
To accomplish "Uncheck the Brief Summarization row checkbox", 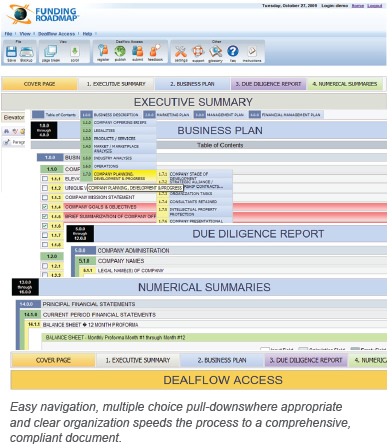I will point(45,216).
